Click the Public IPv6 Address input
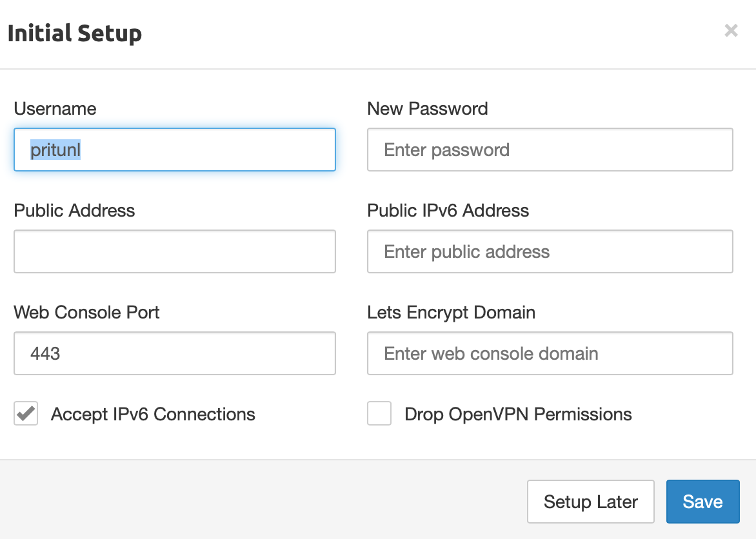756x539 pixels. click(550, 251)
